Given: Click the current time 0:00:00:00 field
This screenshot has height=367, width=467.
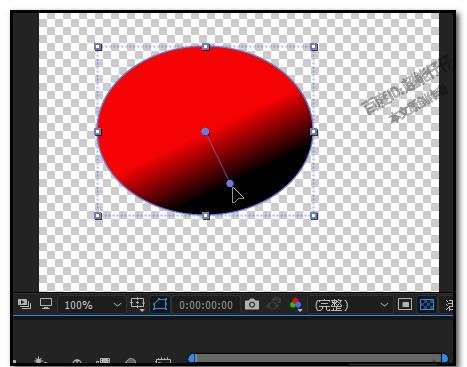Looking at the screenshot, I should point(206,305).
